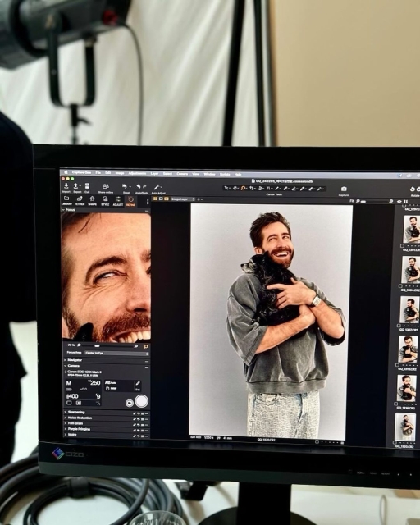
Task: Click the shutter speed 250 value
Action: pyautogui.click(x=94, y=383)
